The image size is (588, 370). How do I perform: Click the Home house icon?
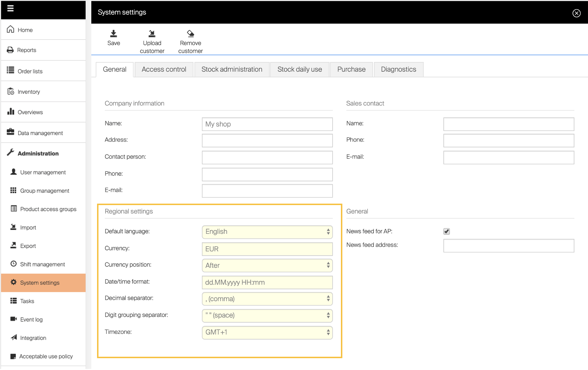pyautogui.click(x=10, y=29)
